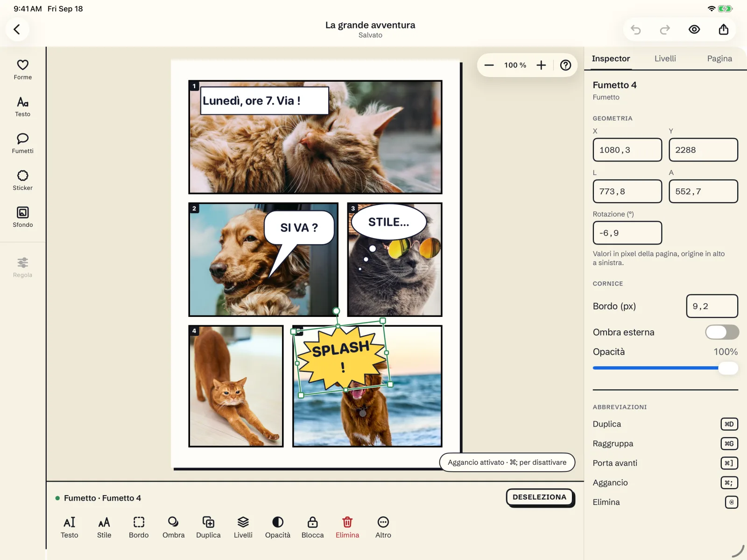Screen dimensions: 747x560
Task: Click the Porta avanti shortcut key
Action: [729, 463]
